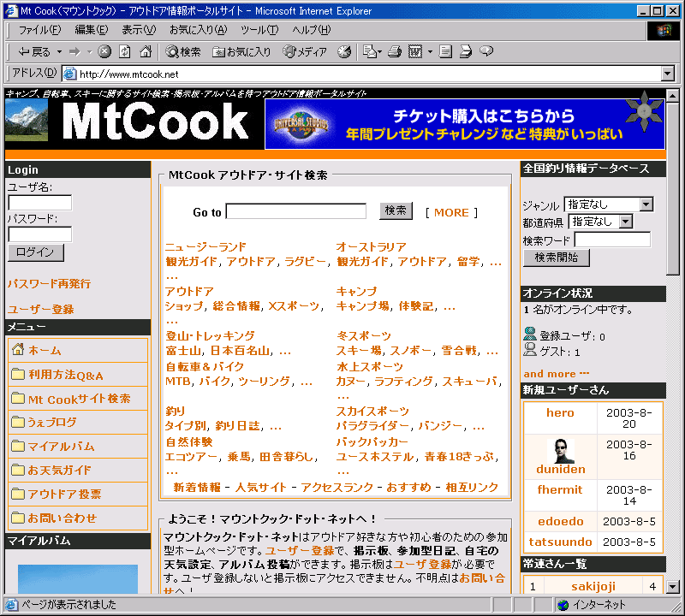The image size is (685, 616).
Task: Click the 検索 button next to Go to
Action: click(396, 210)
